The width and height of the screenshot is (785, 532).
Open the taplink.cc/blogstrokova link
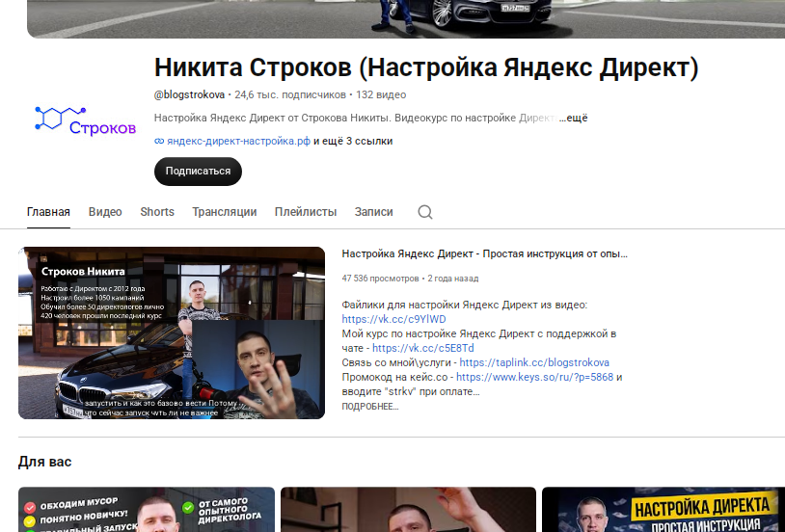534,362
